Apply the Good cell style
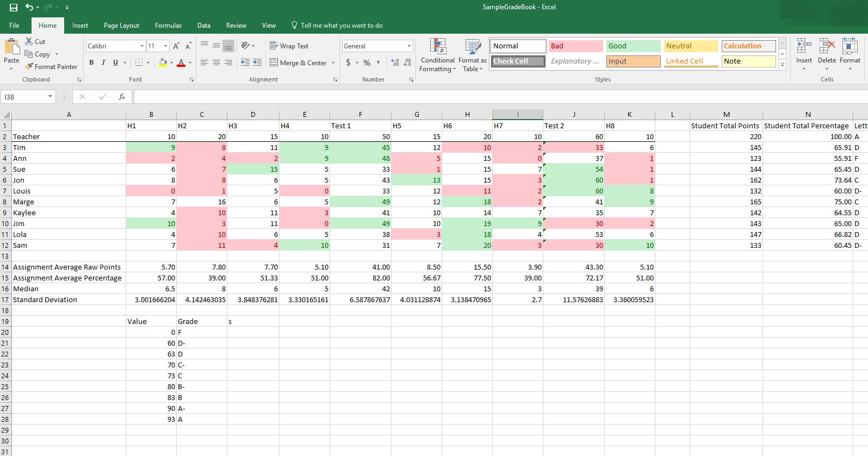 coord(633,46)
